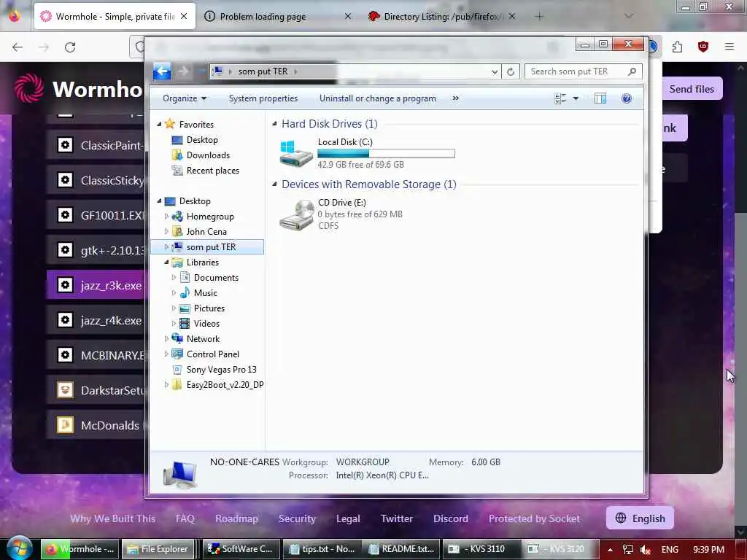Click the GF10011.EXE file entry icon
Screen dimensions: 747x560
65,215
